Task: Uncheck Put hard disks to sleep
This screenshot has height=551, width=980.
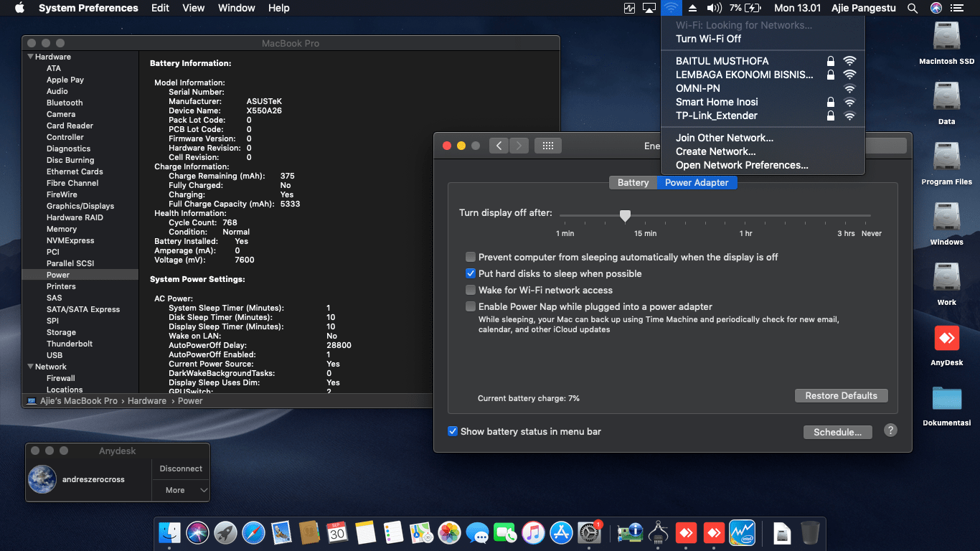Action: point(471,273)
